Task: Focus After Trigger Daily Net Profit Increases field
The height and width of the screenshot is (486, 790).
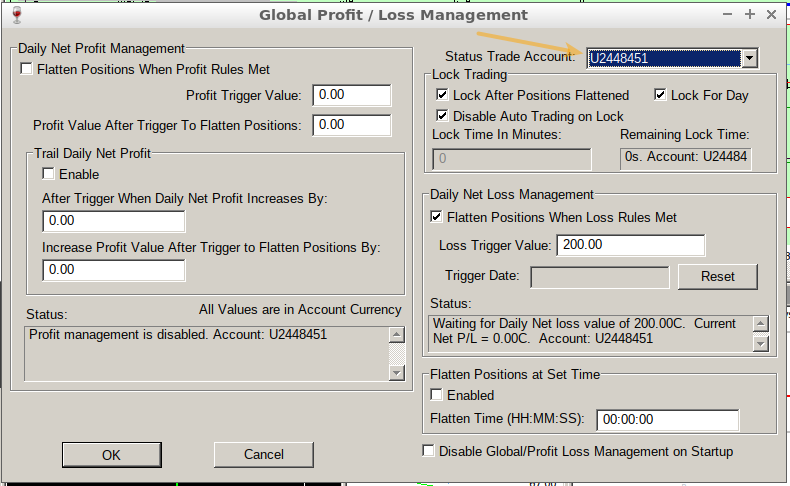Action: [114, 221]
